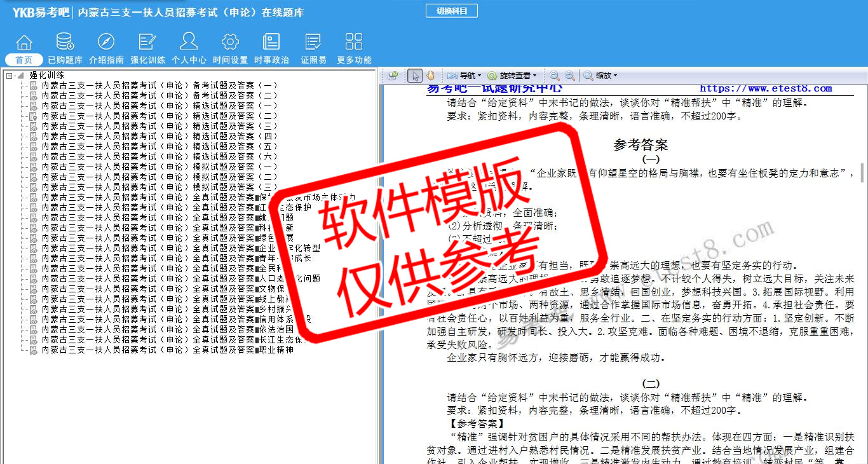Open the https://www.etest8.com link
868x464 pixels.
[x=766, y=89]
